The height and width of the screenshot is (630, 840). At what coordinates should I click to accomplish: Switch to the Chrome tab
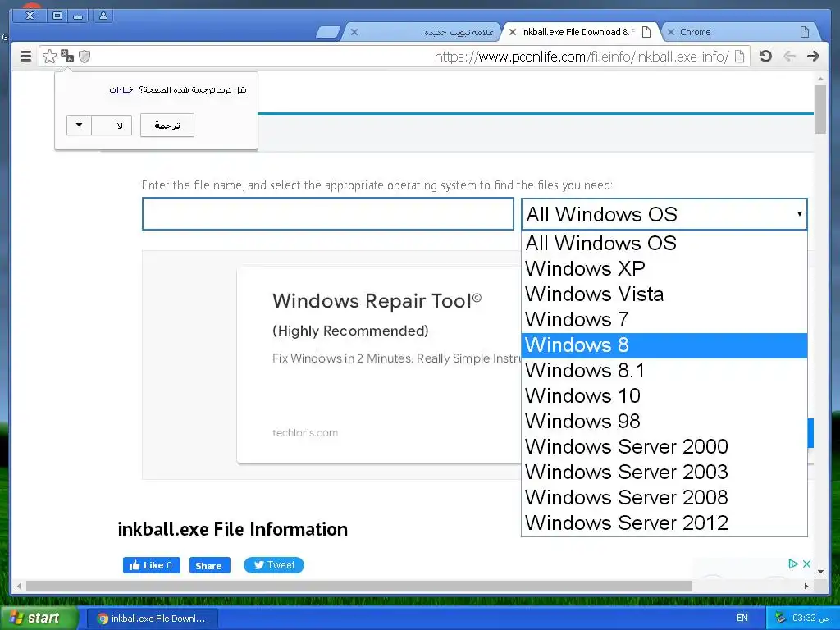click(x=741, y=32)
